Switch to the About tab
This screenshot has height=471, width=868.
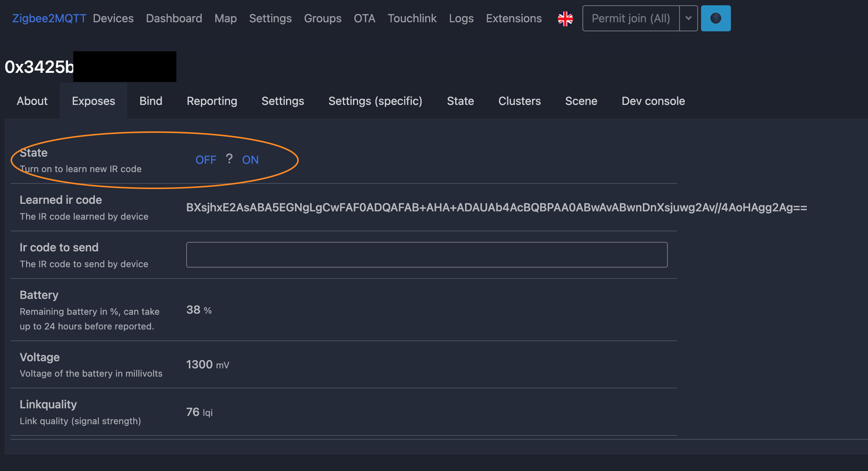(32, 101)
